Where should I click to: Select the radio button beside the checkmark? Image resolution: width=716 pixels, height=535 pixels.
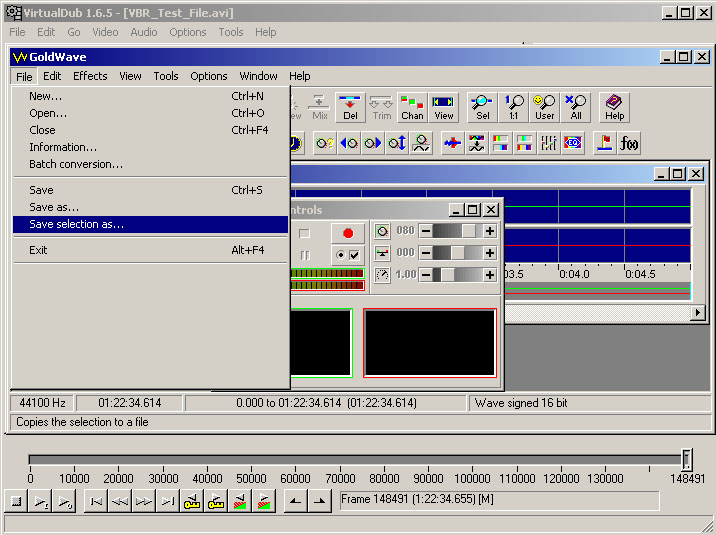pos(340,255)
